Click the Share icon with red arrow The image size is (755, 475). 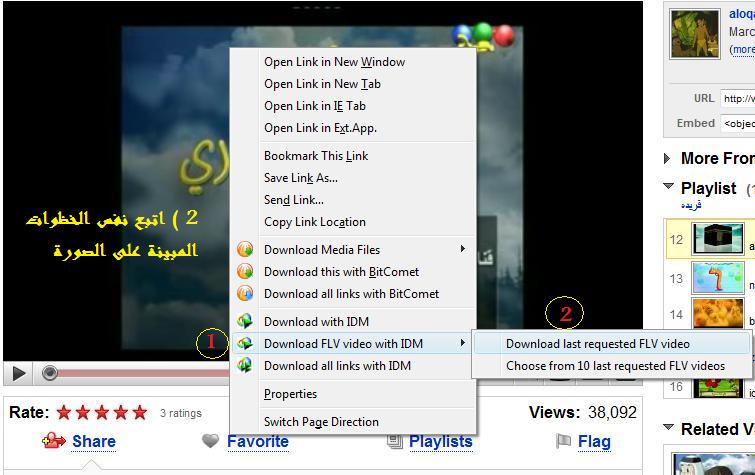click(53, 440)
